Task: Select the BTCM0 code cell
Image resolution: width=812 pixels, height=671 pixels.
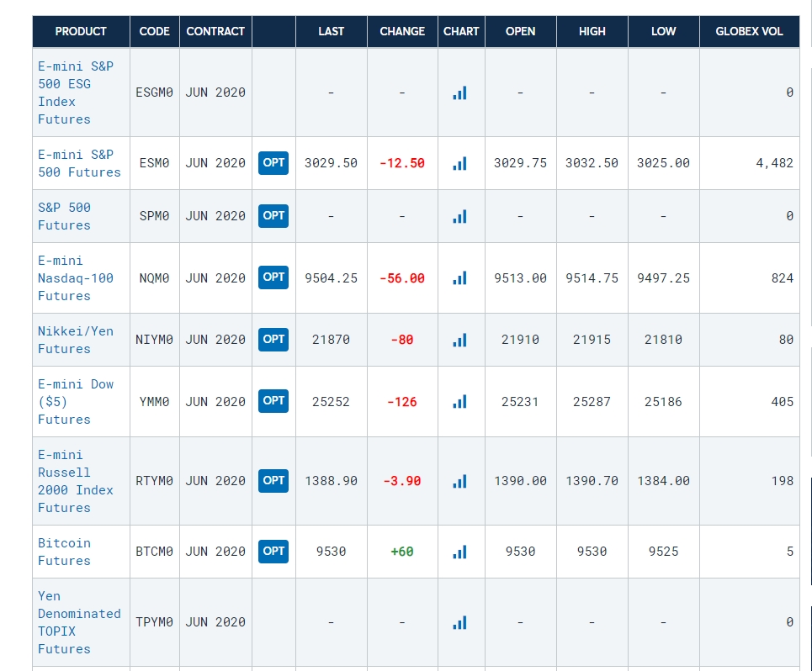Action: point(154,552)
